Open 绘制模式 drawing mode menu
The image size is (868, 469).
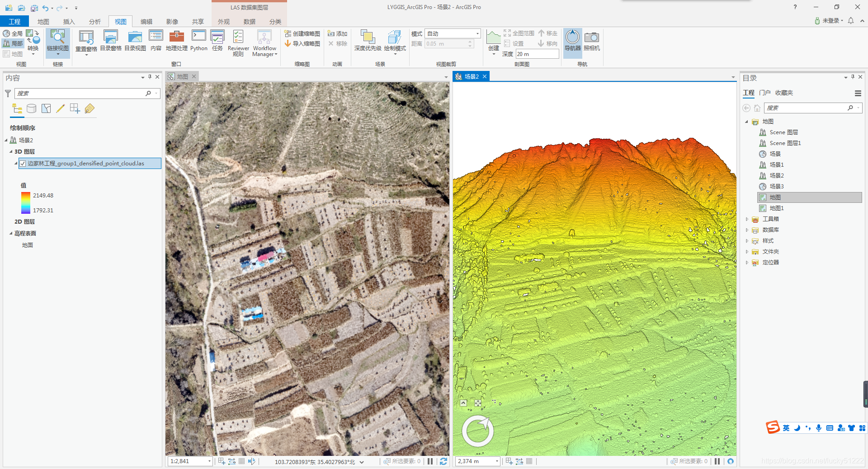click(395, 43)
